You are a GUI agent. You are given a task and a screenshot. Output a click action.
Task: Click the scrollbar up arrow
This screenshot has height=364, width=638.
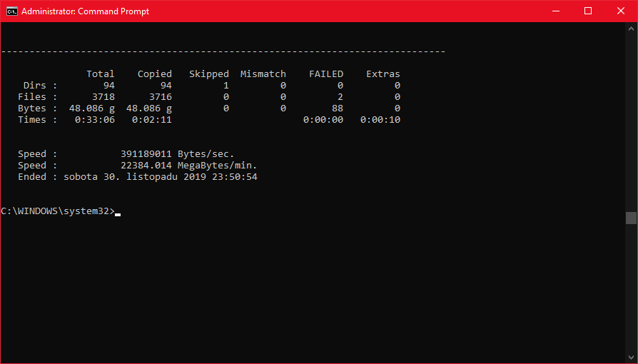[x=631, y=29]
